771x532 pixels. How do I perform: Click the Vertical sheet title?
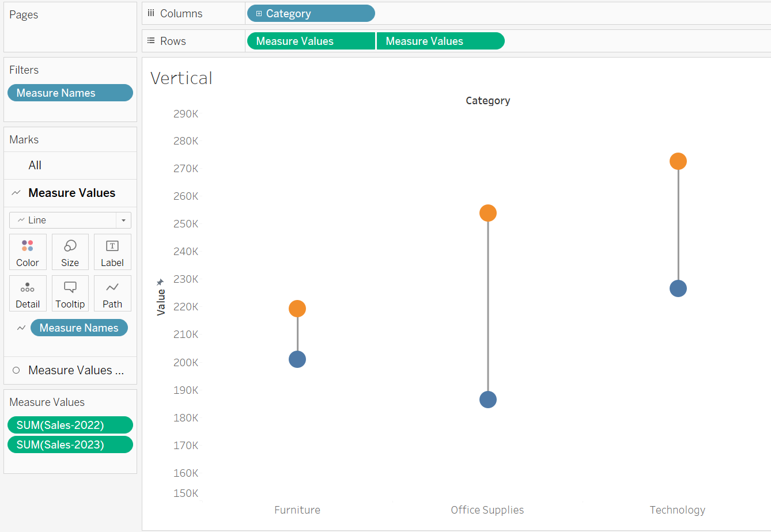click(181, 78)
